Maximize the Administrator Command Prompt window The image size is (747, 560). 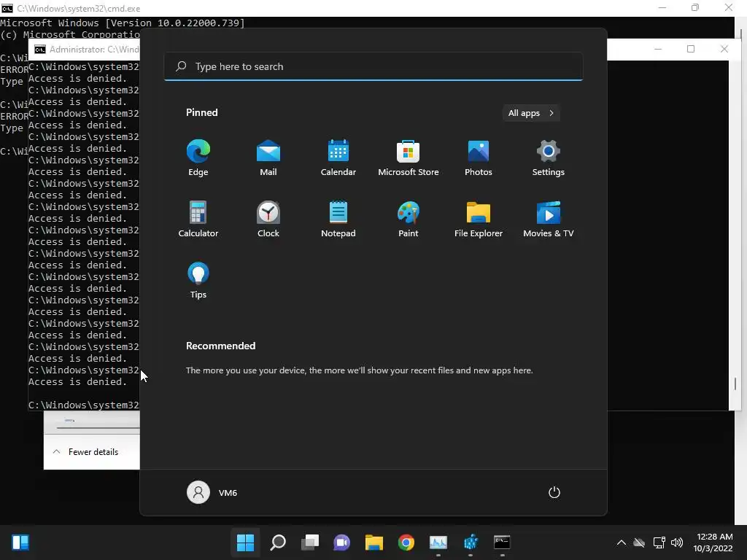(691, 49)
